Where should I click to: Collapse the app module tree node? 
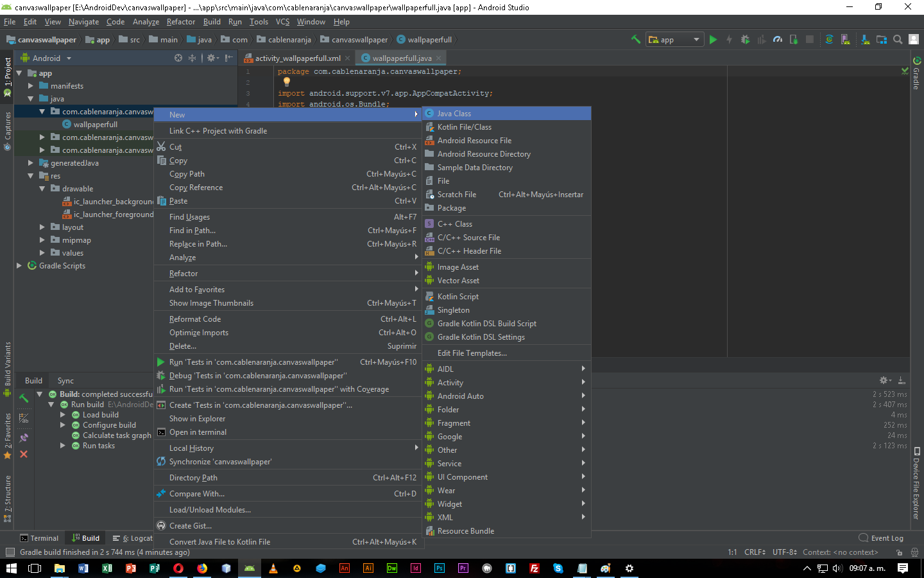click(19, 73)
